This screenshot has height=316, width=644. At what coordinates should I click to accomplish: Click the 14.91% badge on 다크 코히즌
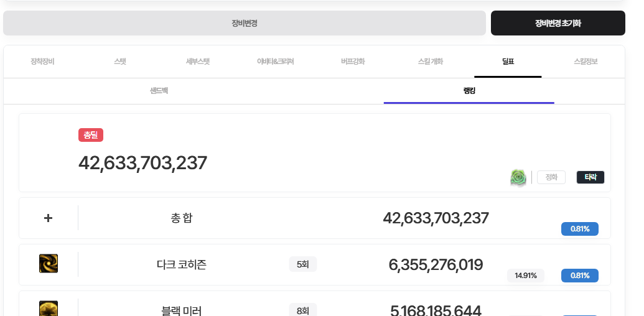pyautogui.click(x=526, y=276)
